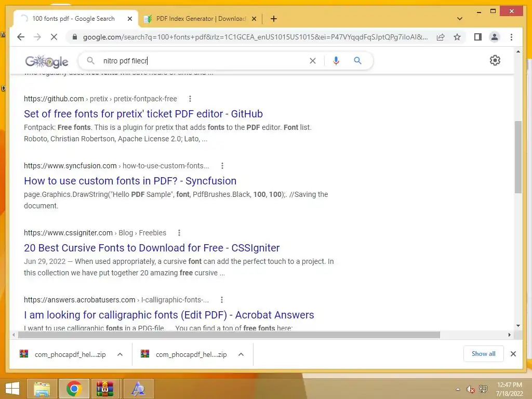
Task: Open options for the syncfusion.com result
Action: pyautogui.click(x=222, y=166)
